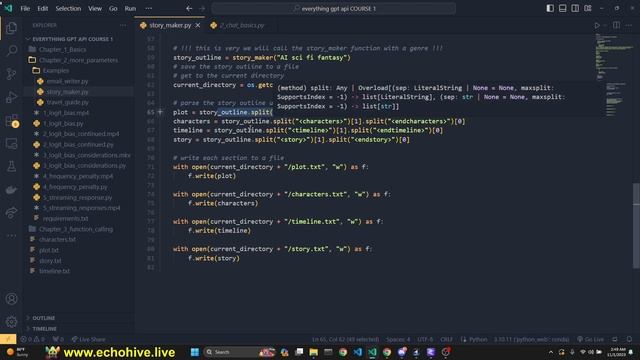
Task: Open the Windows Start menu
Action: point(195,352)
